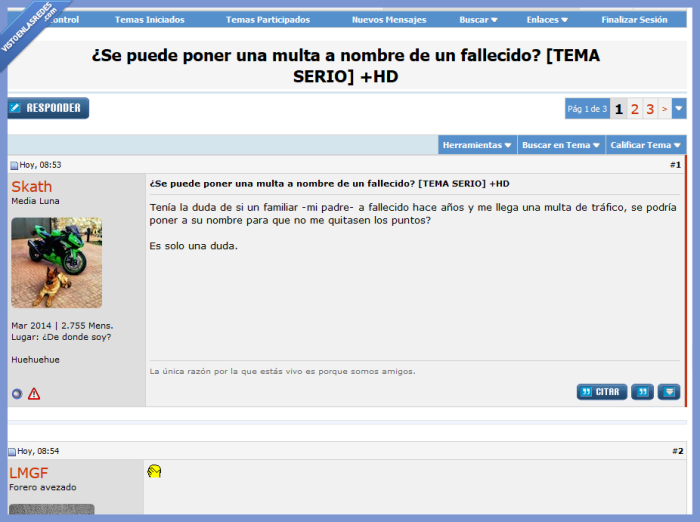700x522 pixels.
Task: Click Skath's motorcycle and dog avatar
Action: 57,263
